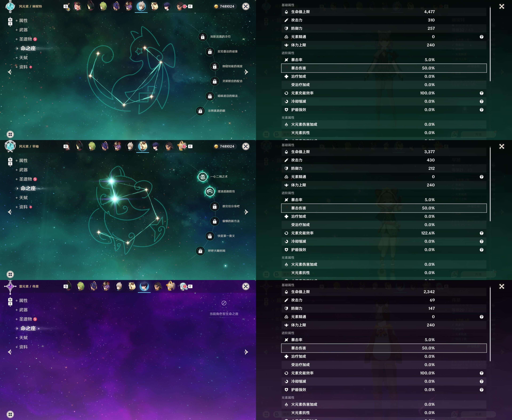The width and height of the screenshot is (512, 420).
Task: Select the highlighted 暴击伤害 row in 3,377 HP panel
Action: (384, 208)
